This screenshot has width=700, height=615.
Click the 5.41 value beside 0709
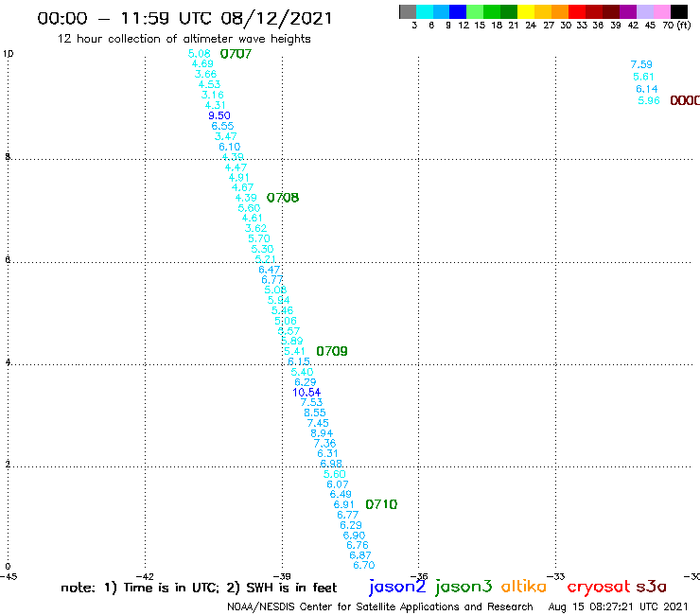point(294,351)
